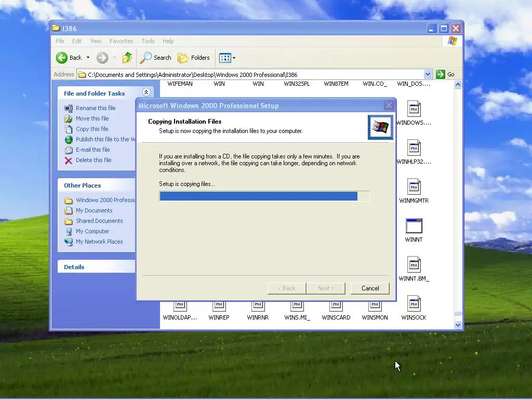Minimize the I386 window
The height and width of the screenshot is (399, 532).
tap(431, 29)
